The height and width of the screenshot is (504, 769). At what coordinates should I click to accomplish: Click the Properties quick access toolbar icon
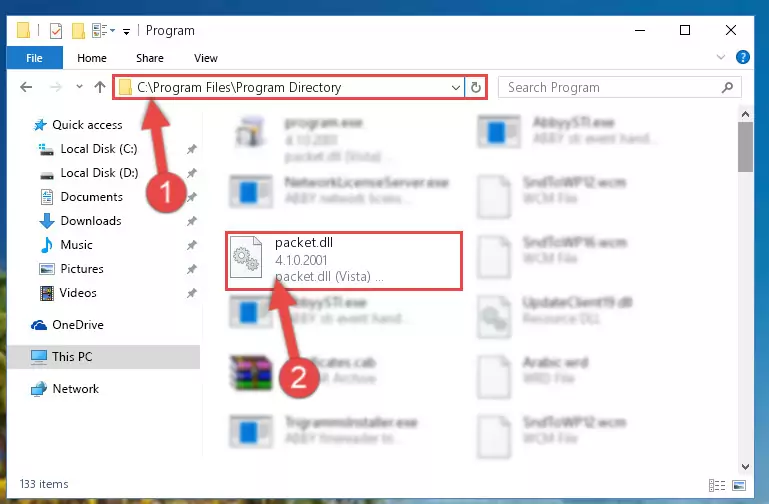55,31
